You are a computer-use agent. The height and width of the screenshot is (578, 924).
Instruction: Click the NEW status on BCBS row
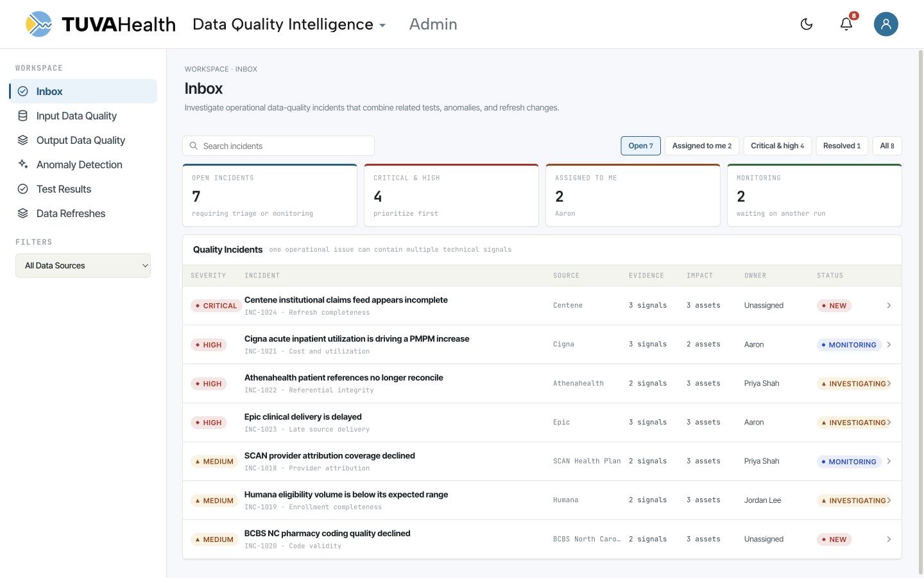834,539
